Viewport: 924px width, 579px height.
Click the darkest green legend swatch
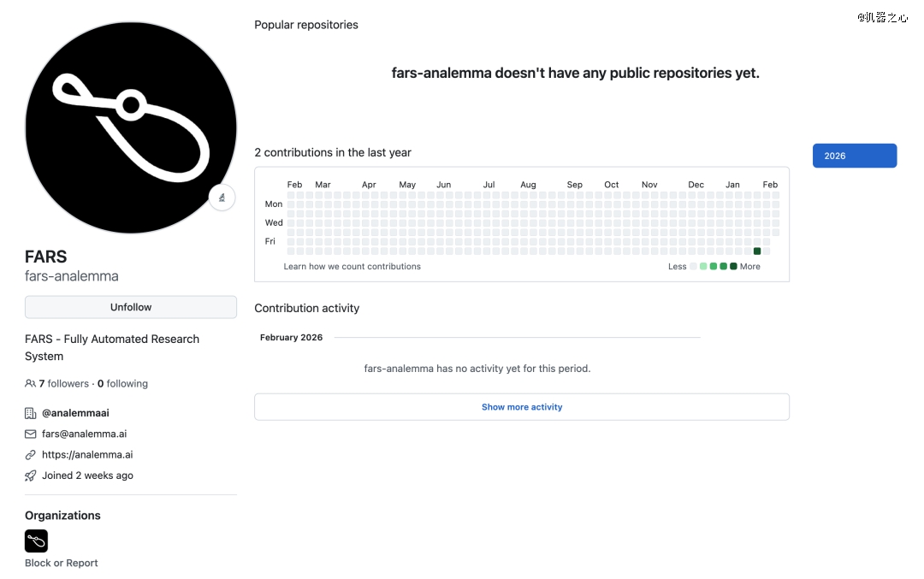733,267
